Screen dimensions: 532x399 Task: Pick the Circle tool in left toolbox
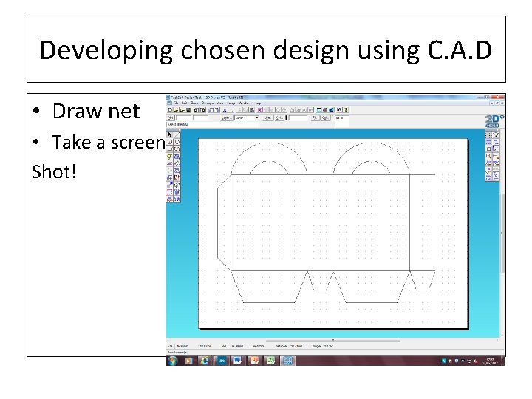click(170, 142)
